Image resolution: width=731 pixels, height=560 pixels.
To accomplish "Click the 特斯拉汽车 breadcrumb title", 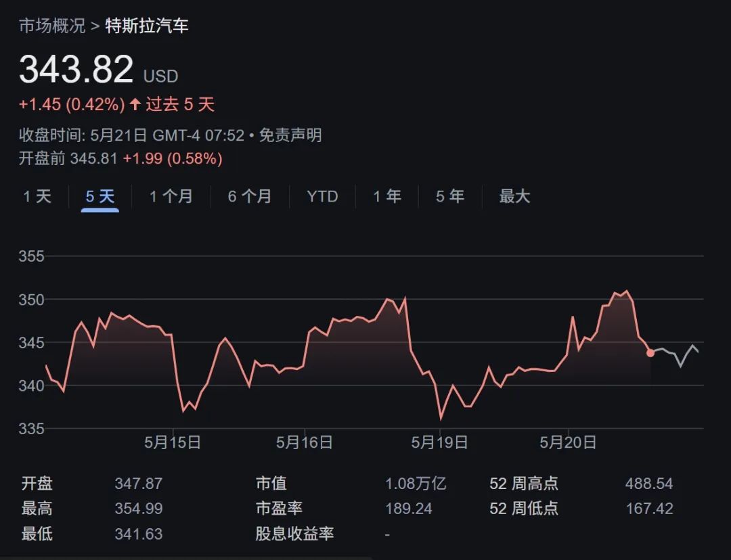I will pyautogui.click(x=147, y=26).
